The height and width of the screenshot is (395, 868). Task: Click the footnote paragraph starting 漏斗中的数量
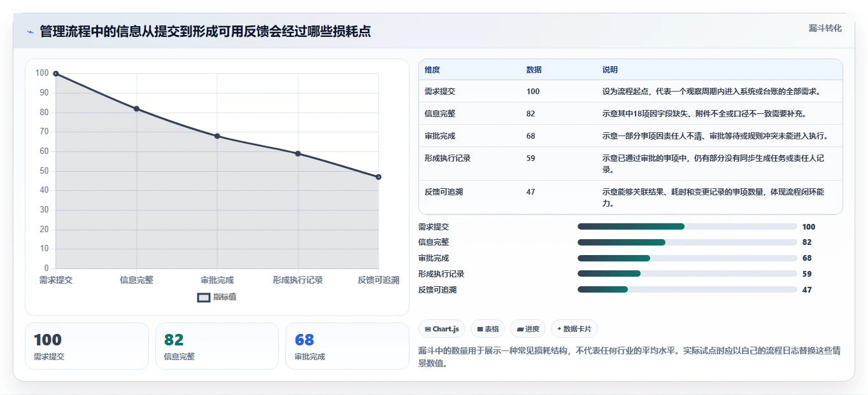point(630,358)
